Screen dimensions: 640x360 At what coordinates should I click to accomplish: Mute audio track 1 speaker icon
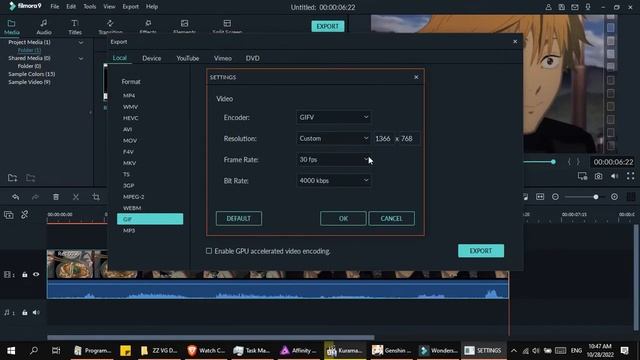point(36,313)
